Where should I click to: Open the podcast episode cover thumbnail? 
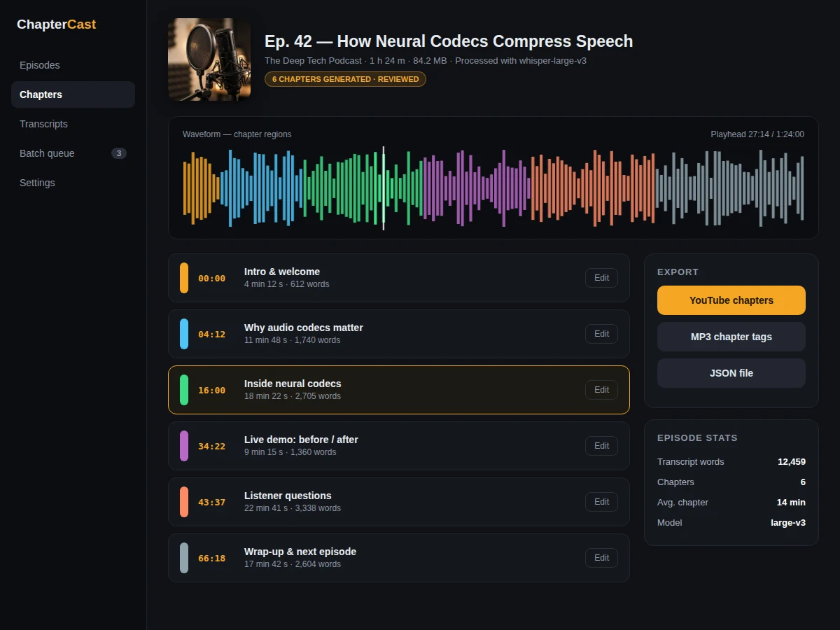coord(209,59)
